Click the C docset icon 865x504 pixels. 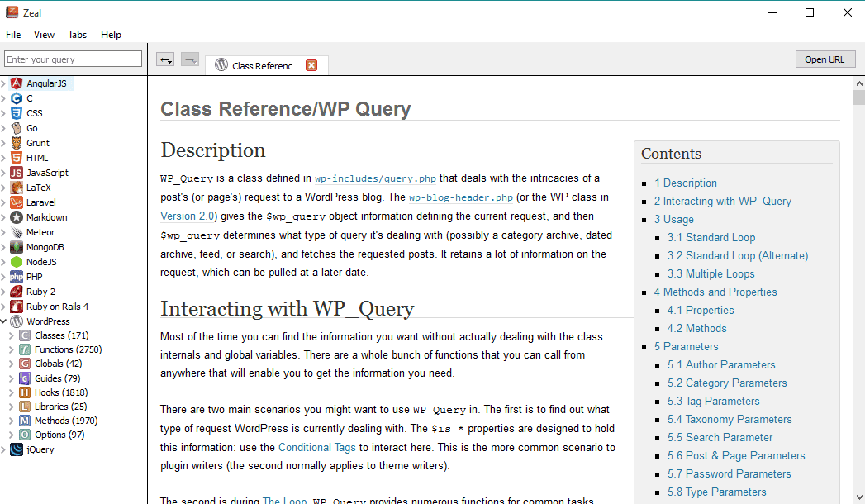[x=17, y=98]
